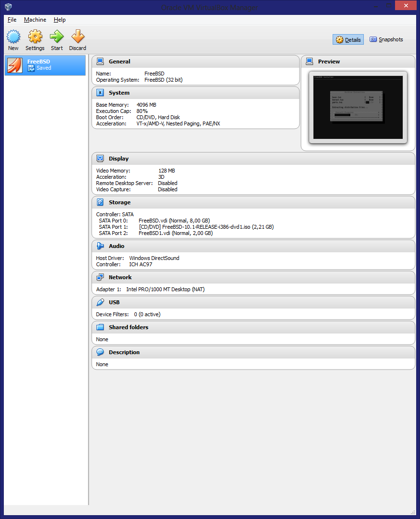Viewport: 420px width, 519px height.
Task: Open the Settings gear icon
Action: pos(35,37)
